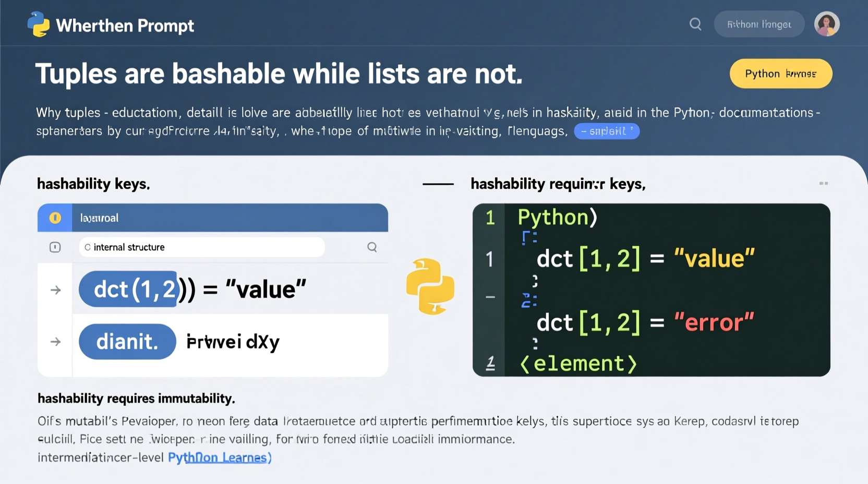Screen dimensions: 868x484
Task: Select the radio button before internal structure
Action: [88, 247]
